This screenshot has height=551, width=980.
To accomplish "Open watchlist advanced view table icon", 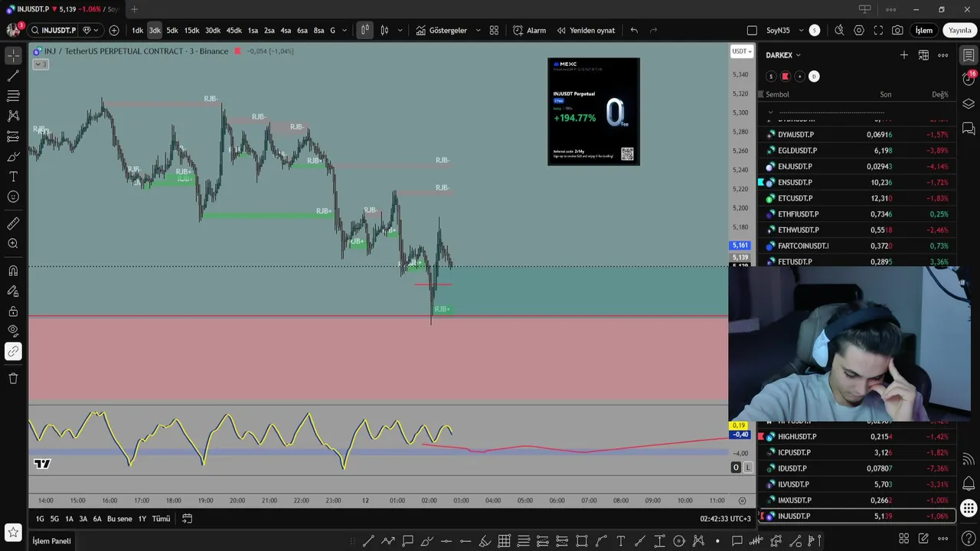I will [923, 55].
